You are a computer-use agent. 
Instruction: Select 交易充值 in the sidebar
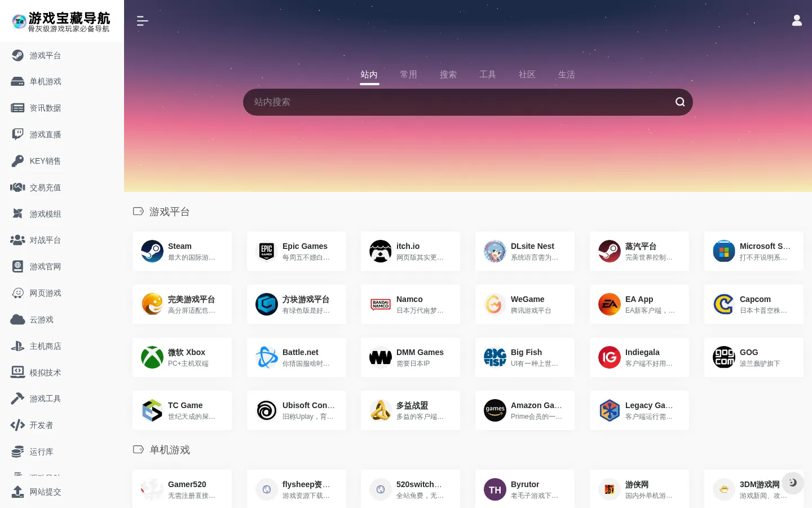[62, 188]
